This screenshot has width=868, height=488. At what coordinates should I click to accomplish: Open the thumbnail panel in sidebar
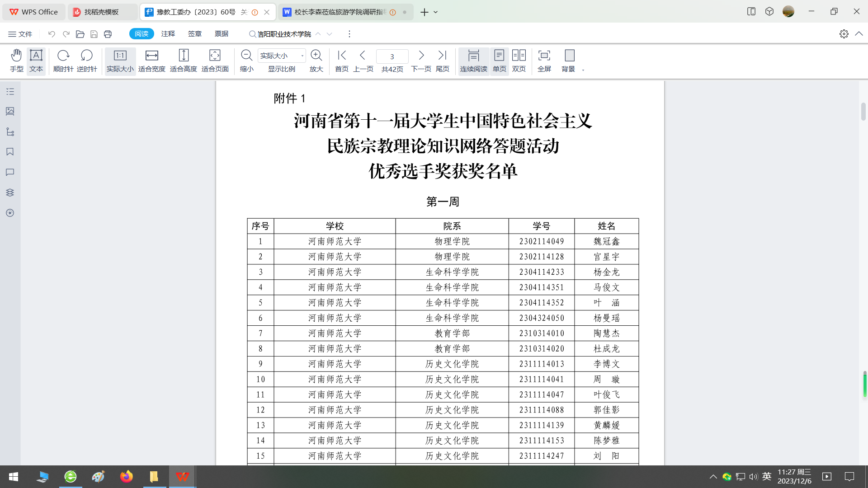tap(10, 111)
